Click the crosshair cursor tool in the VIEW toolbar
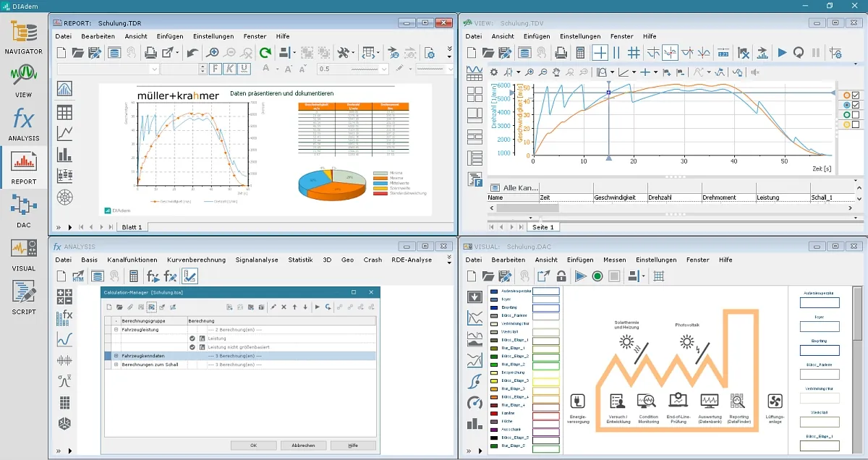The image size is (868, 460). click(600, 53)
